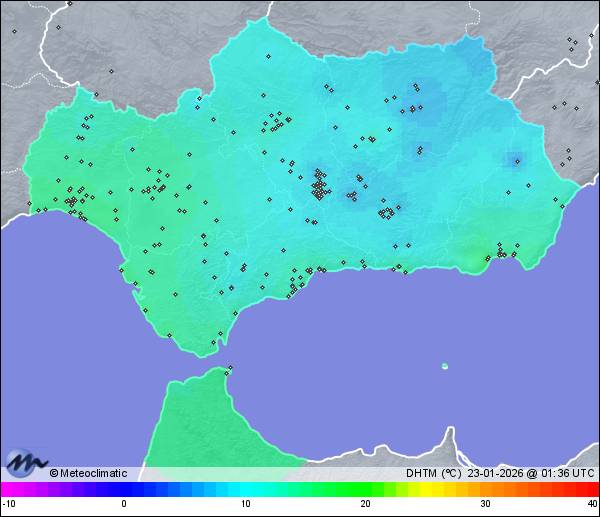
Task: Click the isolated station marker in the top-left corner
Action: click(14, 31)
